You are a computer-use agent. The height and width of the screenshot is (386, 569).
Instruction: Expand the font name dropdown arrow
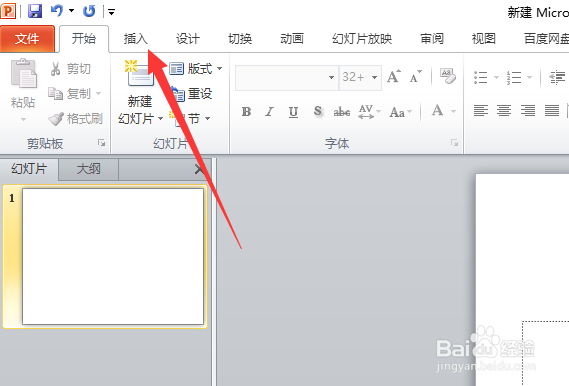(331, 77)
